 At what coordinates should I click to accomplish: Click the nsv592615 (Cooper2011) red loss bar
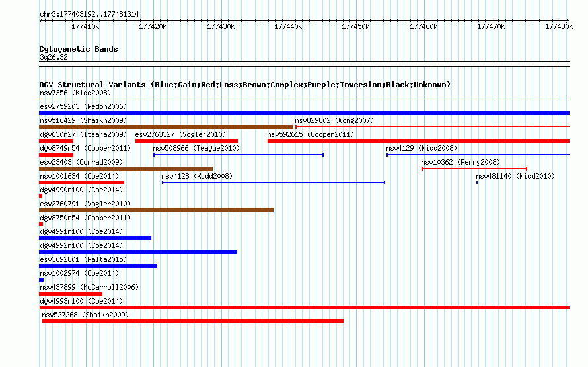coord(418,141)
